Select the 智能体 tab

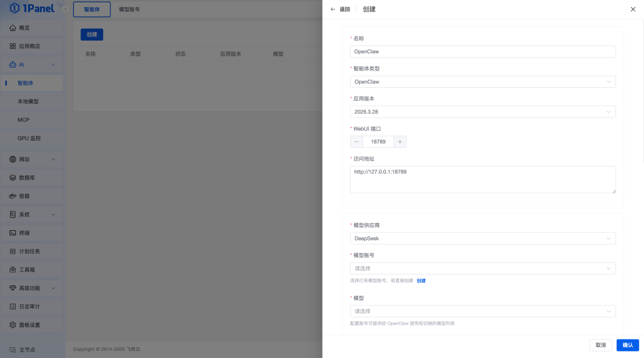point(92,10)
